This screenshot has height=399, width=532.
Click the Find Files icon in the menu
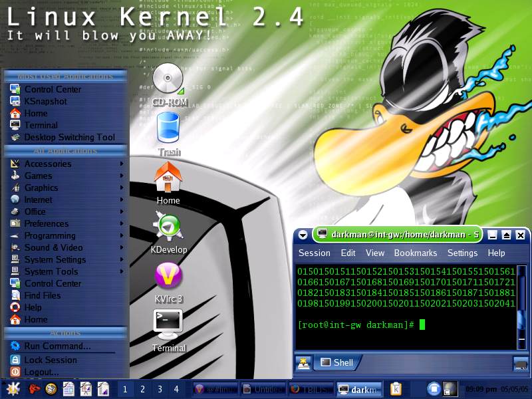[x=15, y=295]
